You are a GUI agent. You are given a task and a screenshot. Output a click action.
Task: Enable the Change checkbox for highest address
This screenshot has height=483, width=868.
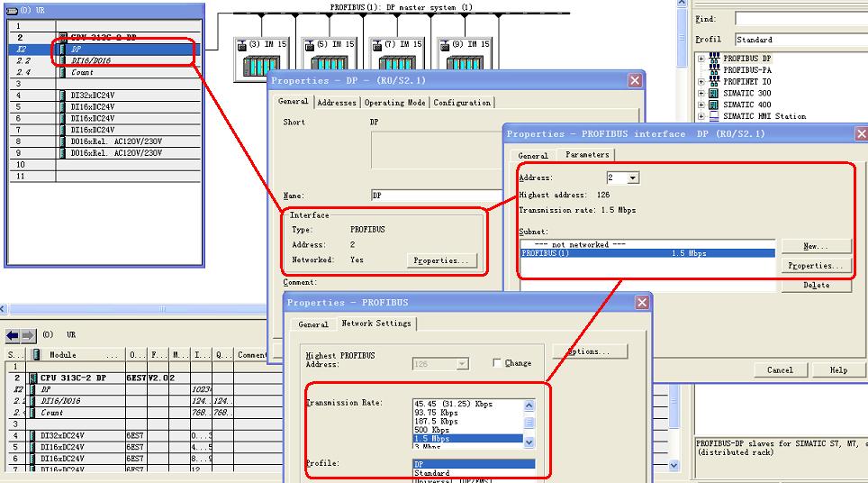(x=497, y=363)
